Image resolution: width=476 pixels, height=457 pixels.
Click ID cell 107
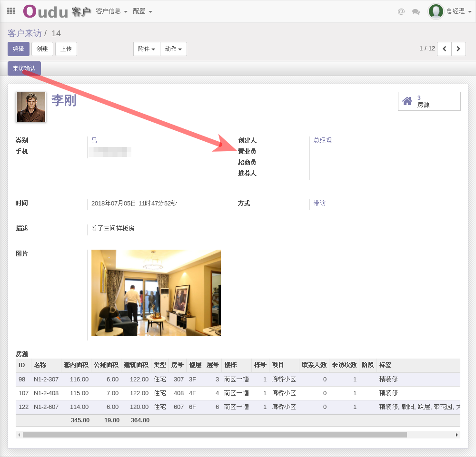click(23, 393)
